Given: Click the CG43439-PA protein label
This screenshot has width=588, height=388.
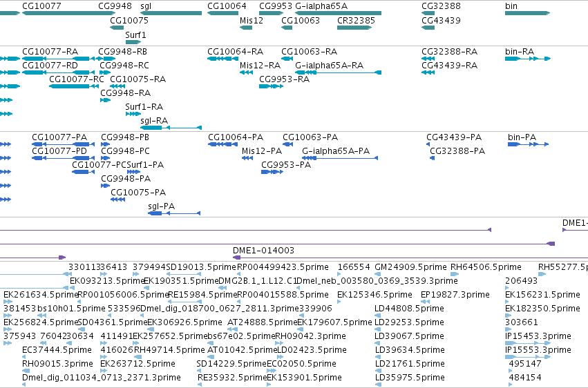Looking at the screenshot, I should [x=454, y=137].
